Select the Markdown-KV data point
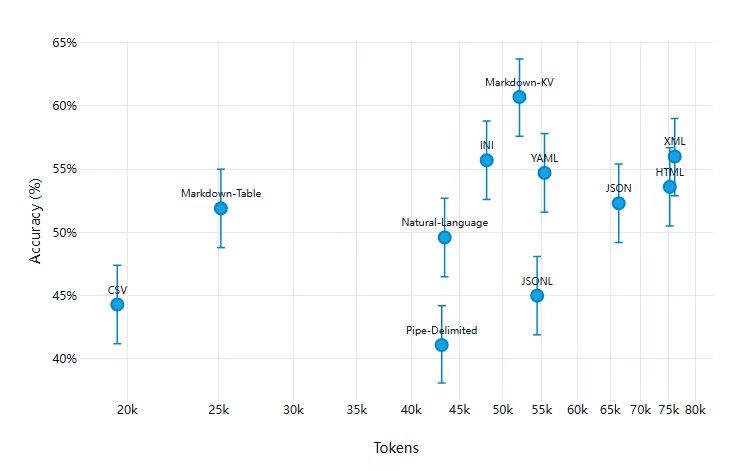 pos(519,97)
